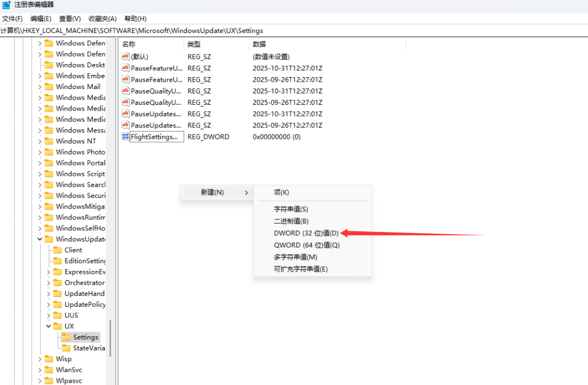Click the Client folder icon in tree
The width and height of the screenshot is (588, 385).
[57, 250]
